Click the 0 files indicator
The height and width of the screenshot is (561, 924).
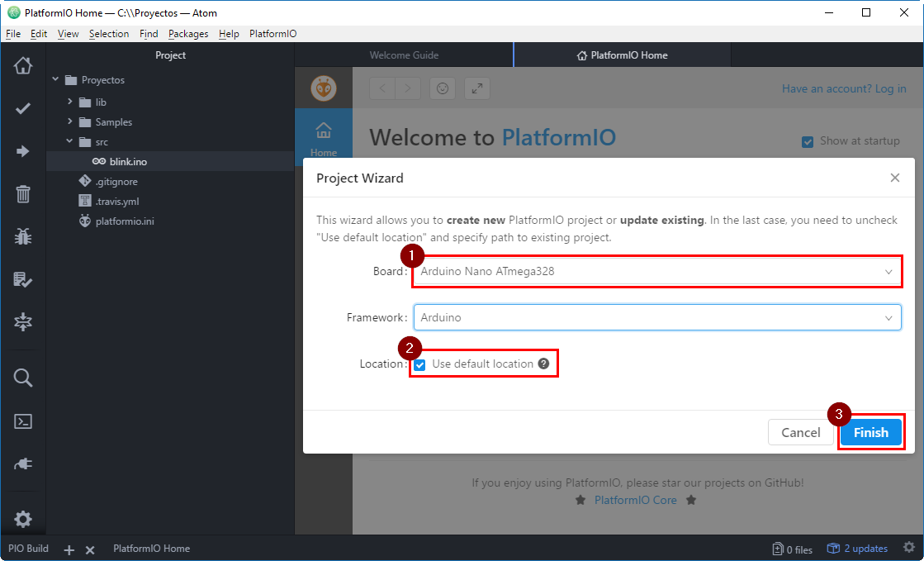tap(793, 549)
